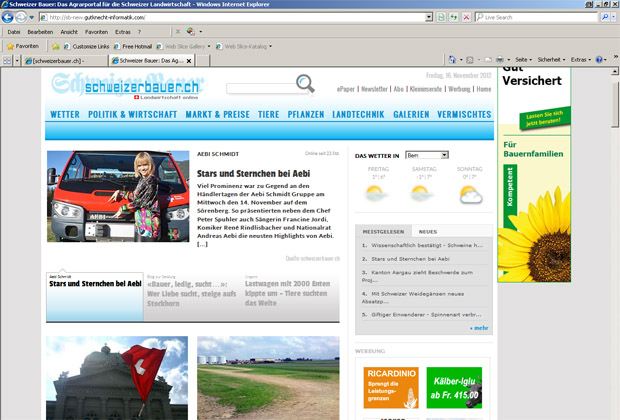Click the Newsletter link in the header
620x420 pixels.
(x=374, y=89)
